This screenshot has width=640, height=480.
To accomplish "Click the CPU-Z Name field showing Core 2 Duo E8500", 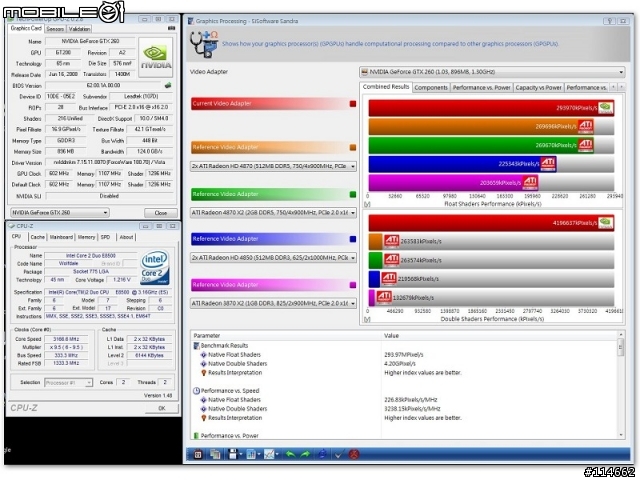I will (91, 256).
